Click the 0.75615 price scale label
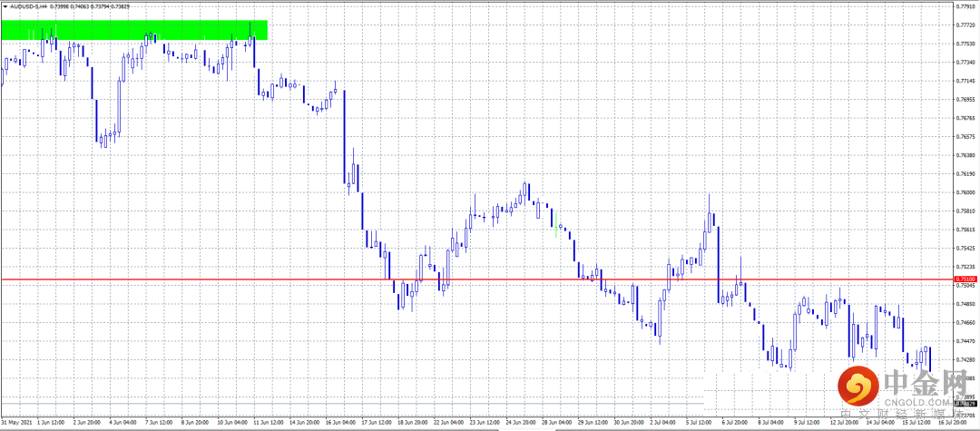This screenshot has width=980, height=431. pos(966,230)
